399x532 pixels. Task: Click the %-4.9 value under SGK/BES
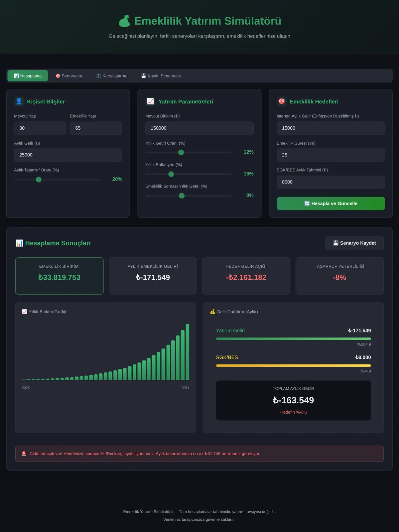[x=366, y=371]
